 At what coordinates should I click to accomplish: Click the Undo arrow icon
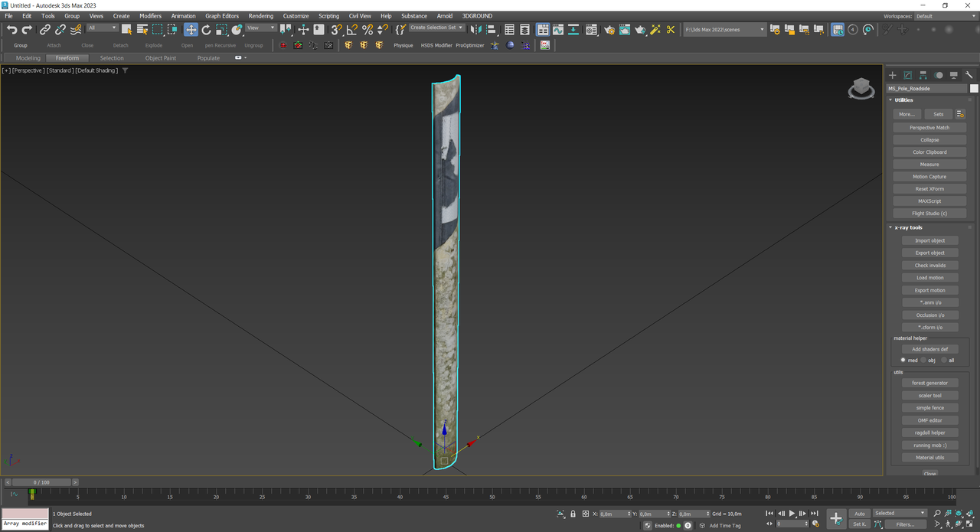click(11, 30)
